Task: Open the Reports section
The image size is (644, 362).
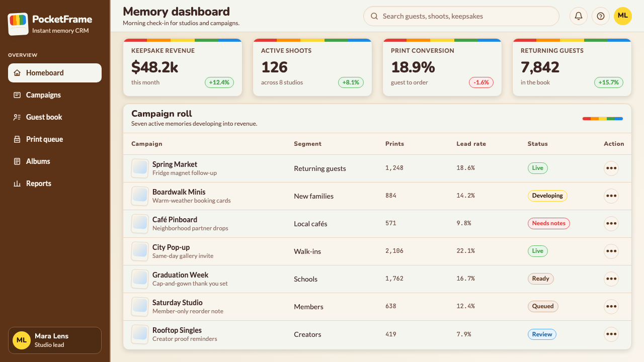Action: pyautogui.click(x=55, y=184)
